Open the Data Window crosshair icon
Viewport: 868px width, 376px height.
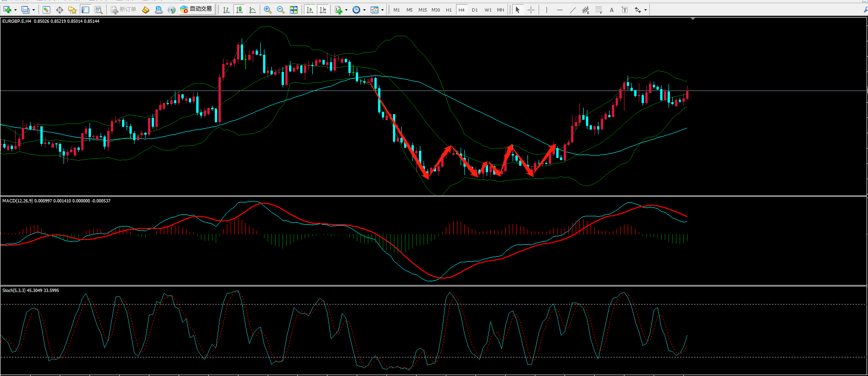click(59, 10)
